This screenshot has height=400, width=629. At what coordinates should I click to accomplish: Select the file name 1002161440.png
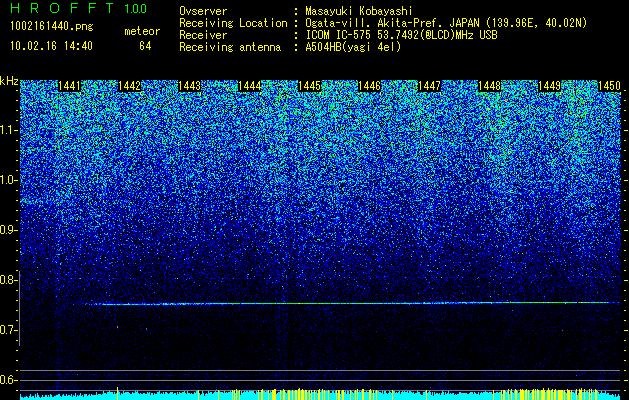click(52, 27)
